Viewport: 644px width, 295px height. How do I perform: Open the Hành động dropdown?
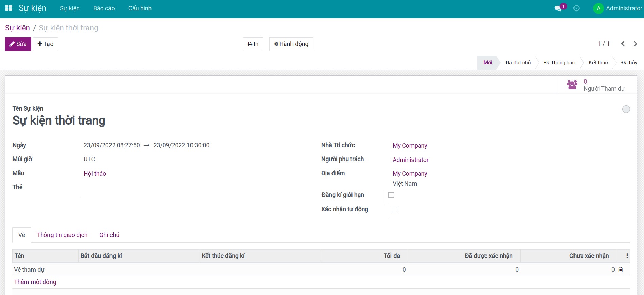pyautogui.click(x=291, y=44)
